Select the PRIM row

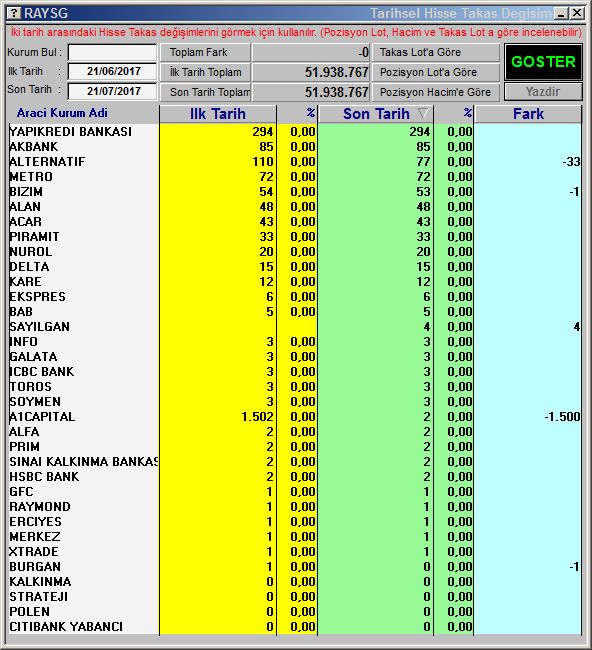295,447
